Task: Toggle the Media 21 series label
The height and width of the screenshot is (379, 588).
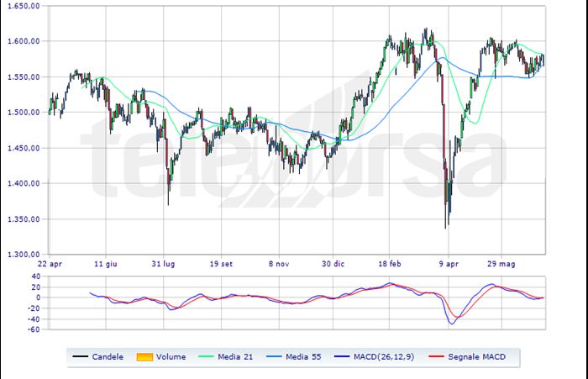Action: (235, 357)
